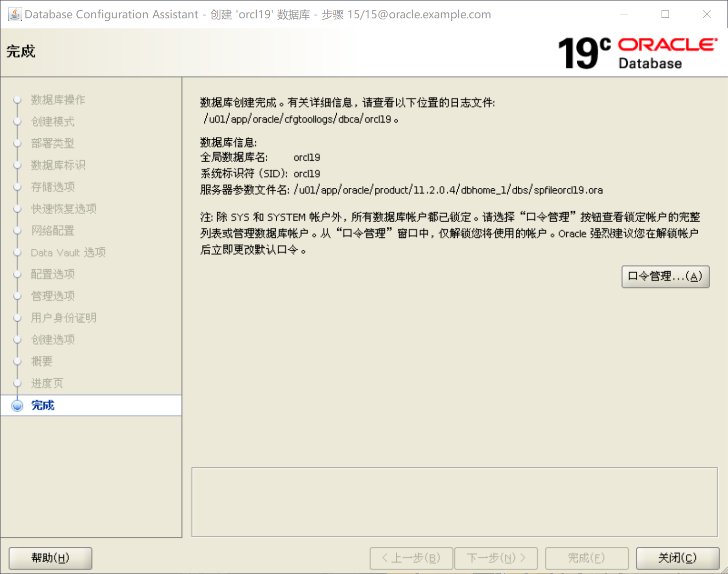The image size is (728, 574).
Task: Select the 概要 step
Action: coord(42,361)
